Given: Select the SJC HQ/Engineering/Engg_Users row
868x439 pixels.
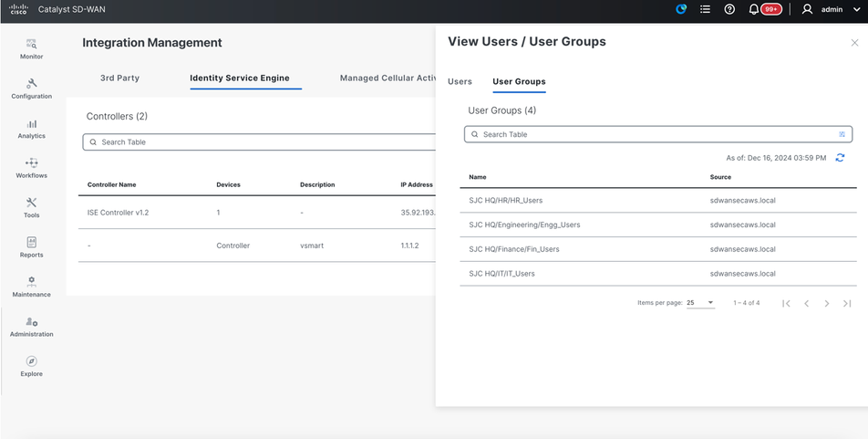Looking at the screenshot, I should (x=658, y=225).
